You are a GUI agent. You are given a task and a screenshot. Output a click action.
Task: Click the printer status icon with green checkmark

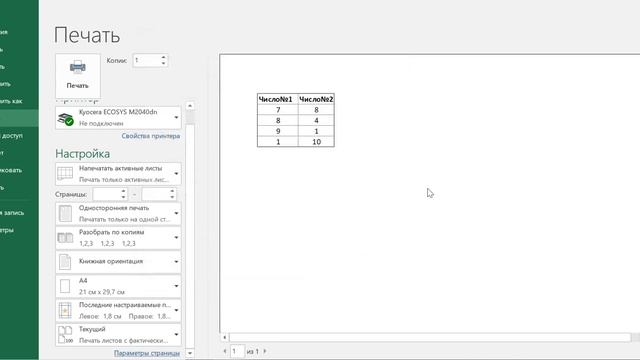point(65,119)
